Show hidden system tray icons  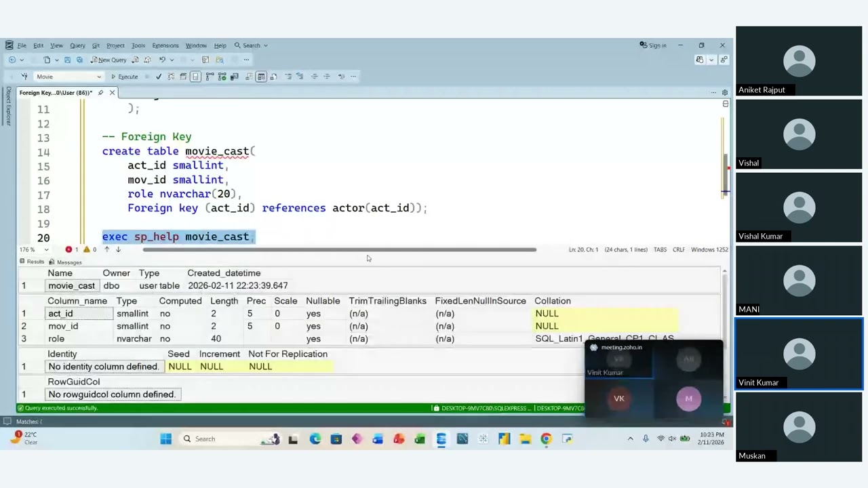pyautogui.click(x=630, y=439)
